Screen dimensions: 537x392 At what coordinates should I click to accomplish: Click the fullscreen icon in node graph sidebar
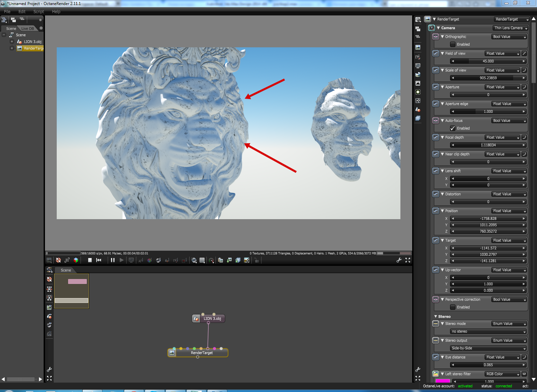(x=49, y=378)
